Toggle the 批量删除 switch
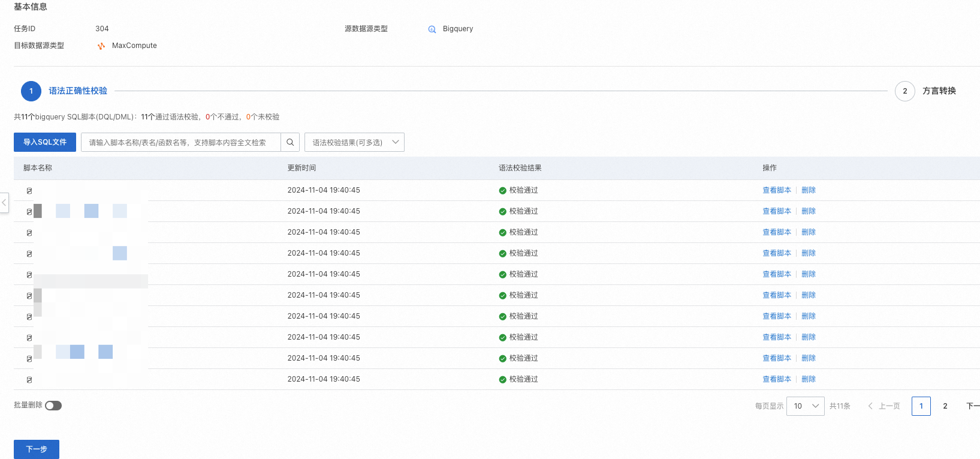Screen dimensions: 980x459 53,406
